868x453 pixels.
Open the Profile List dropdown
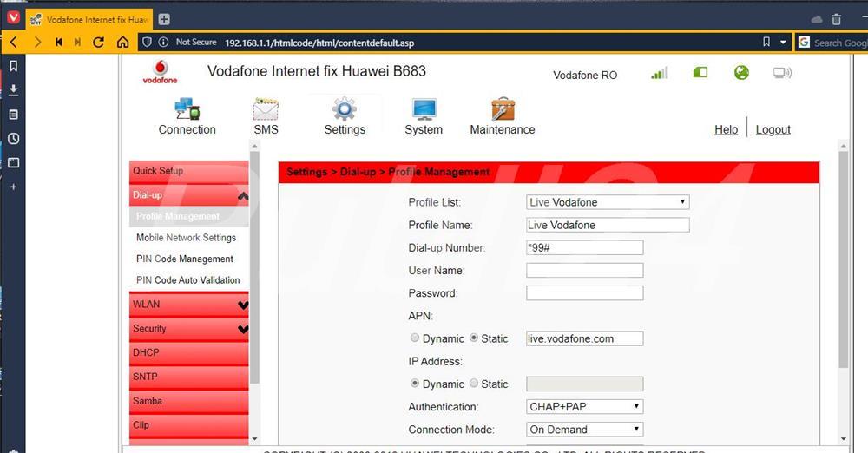[x=608, y=202]
